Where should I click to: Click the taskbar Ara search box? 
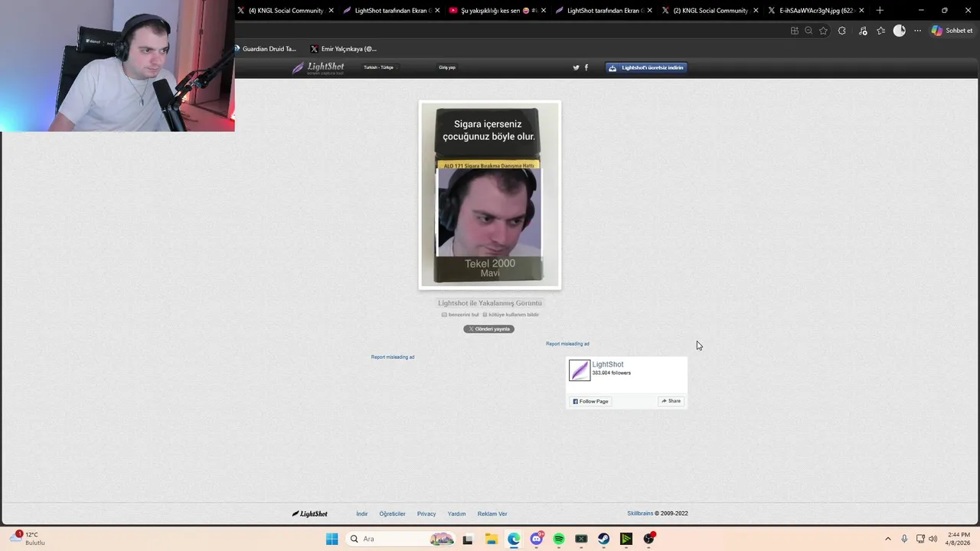click(x=401, y=539)
